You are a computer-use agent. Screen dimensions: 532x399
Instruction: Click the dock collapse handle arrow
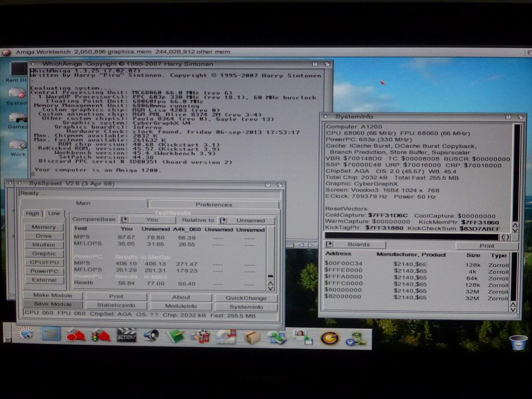[x=7, y=339]
